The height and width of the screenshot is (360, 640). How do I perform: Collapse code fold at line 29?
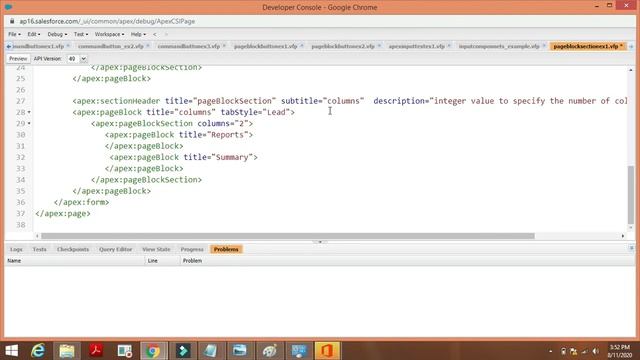[x=29, y=124]
